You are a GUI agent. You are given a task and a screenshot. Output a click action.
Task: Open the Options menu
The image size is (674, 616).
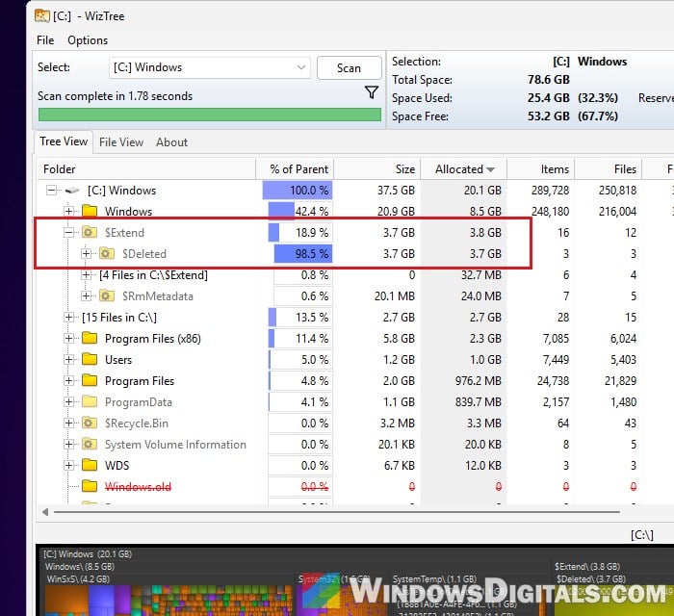point(88,40)
